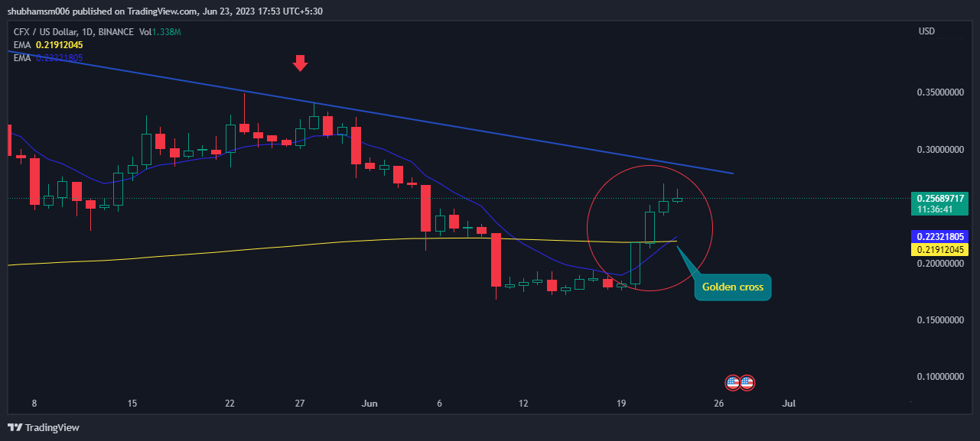Screen dimensions: 980x441
Task: Click the TradingView logo in the footer
Action: click(x=43, y=427)
